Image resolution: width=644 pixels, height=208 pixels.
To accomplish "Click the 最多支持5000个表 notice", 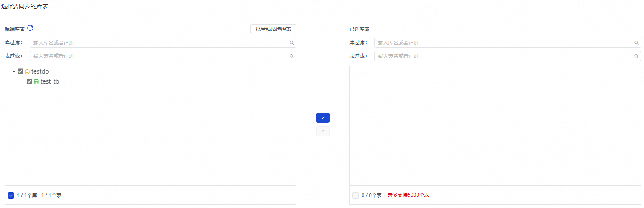I will click(408, 195).
